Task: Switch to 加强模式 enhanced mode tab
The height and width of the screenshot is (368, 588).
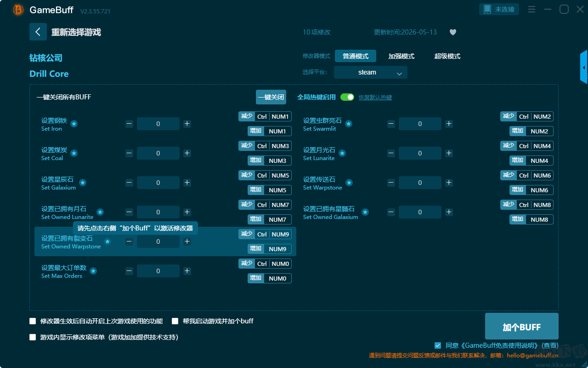Action: (x=401, y=56)
